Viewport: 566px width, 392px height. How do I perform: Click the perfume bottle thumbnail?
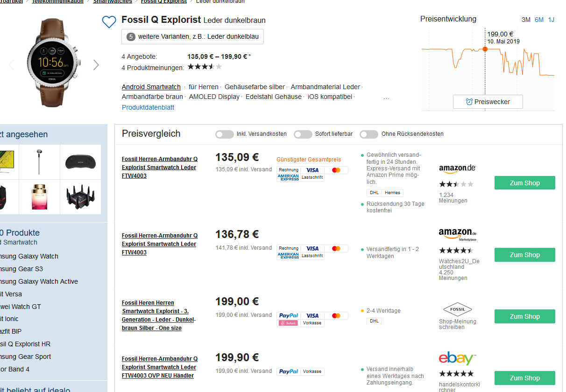(40, 197)
